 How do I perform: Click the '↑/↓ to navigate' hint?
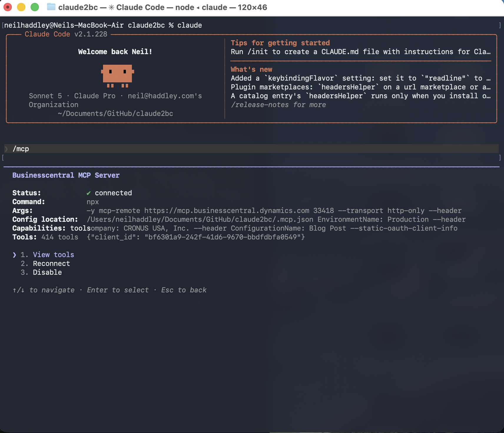pyautogui.click(x=44, y=290)
